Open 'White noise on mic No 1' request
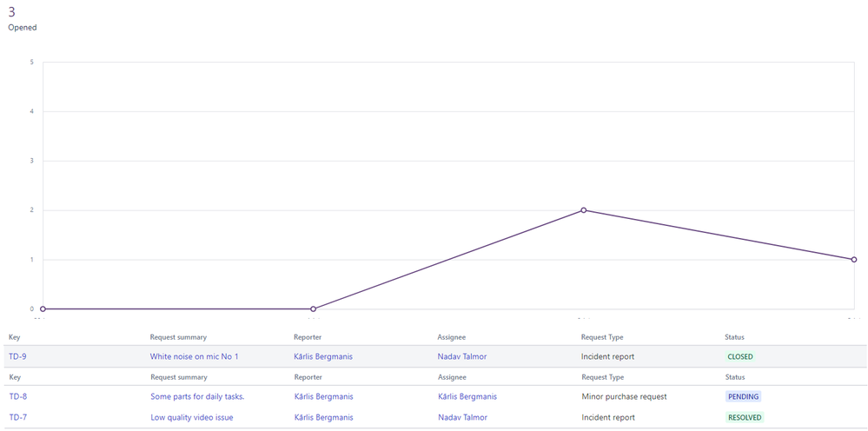The height and width of the screenshot is (431, 868). tap(195, 357)
